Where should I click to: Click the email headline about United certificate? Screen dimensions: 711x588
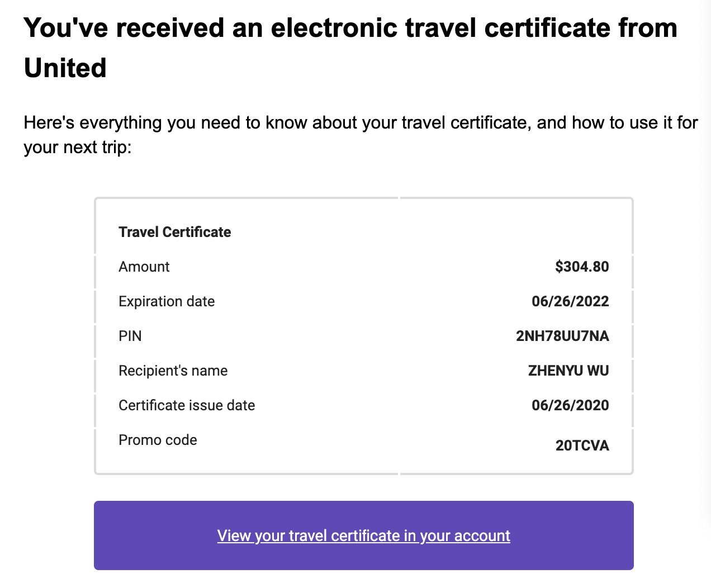pos(350,48)
